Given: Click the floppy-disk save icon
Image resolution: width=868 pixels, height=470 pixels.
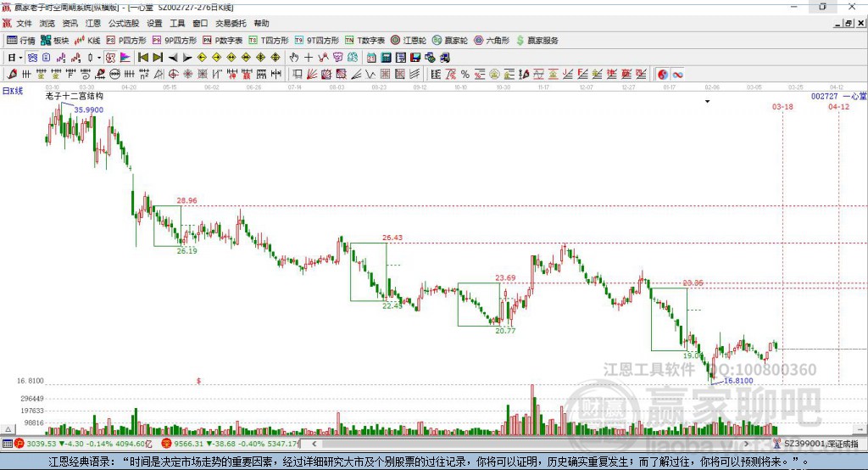Looking at the screenshot, I should tap(415, 57).
